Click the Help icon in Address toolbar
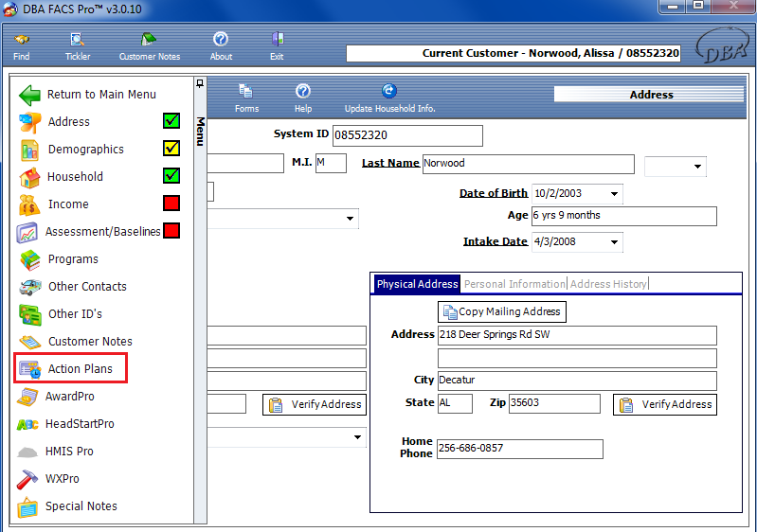The height and width of the screenshot is (532, 757). point(303,91)
